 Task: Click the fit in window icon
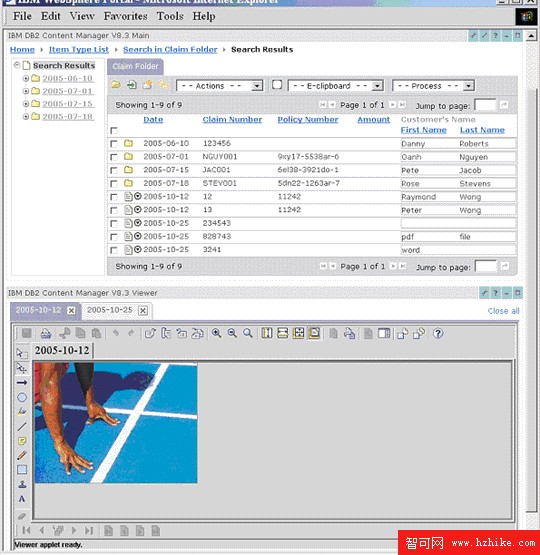pos(298,333)
